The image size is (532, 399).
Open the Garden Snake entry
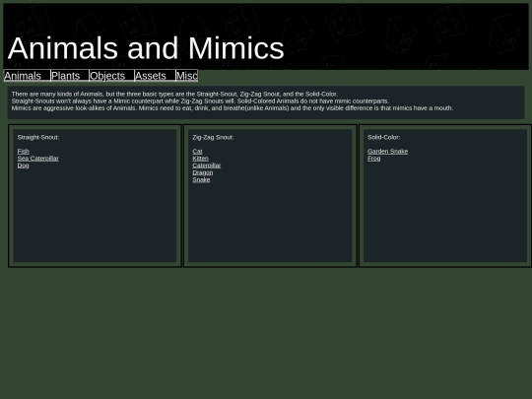point(388,152)
